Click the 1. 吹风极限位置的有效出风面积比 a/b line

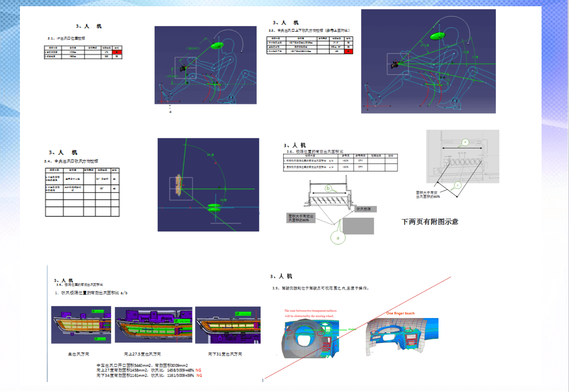point(91,293)
